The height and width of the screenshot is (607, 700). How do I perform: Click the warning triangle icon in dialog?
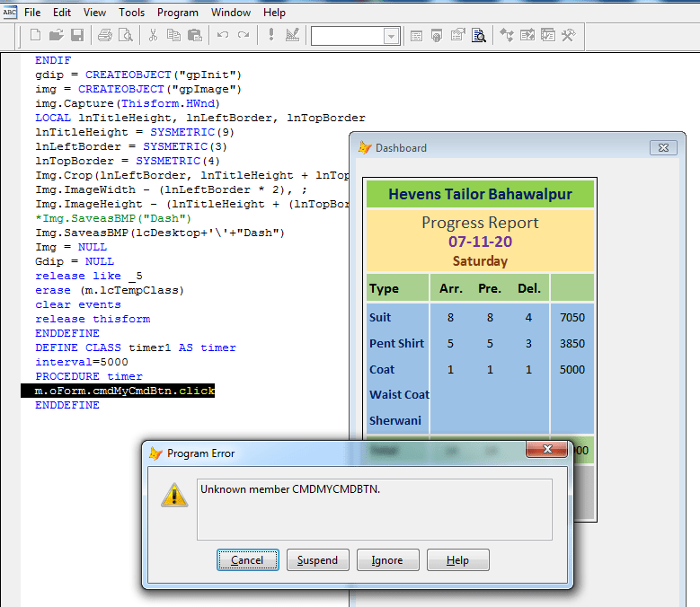point(174,495)
